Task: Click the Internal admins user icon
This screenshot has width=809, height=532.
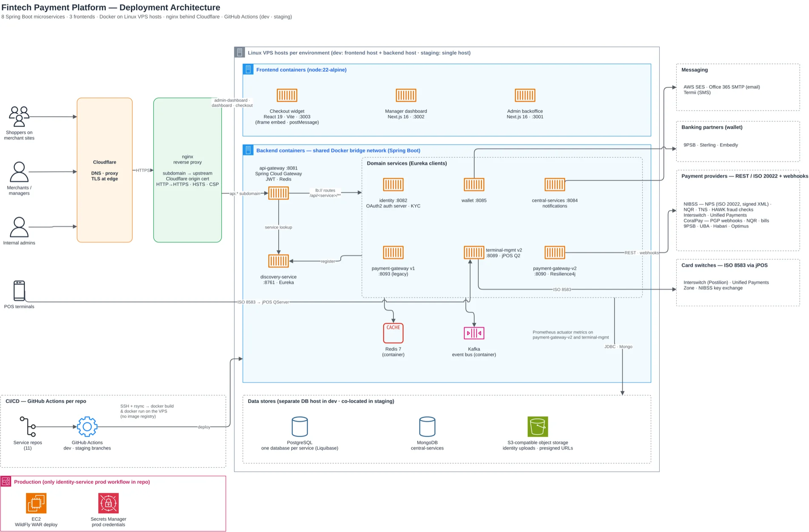Action: tap(19, 227)
